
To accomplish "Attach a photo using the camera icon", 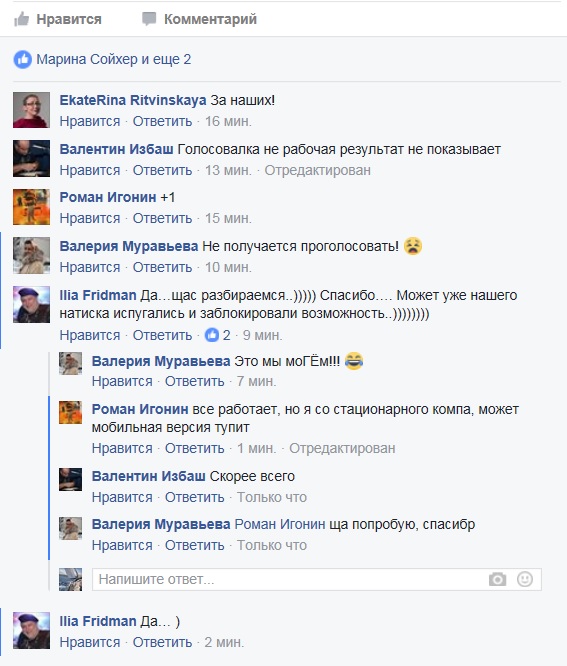I will click(497, 579).
